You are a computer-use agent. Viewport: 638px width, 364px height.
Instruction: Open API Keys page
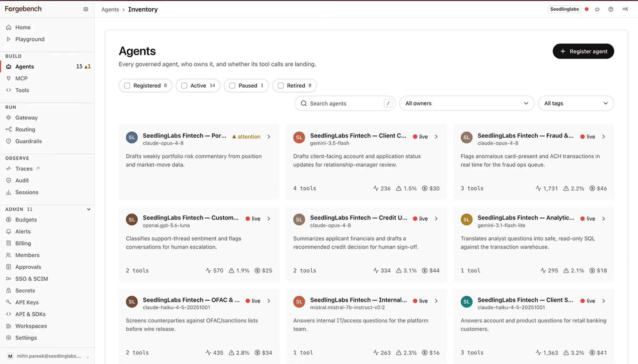27,302
